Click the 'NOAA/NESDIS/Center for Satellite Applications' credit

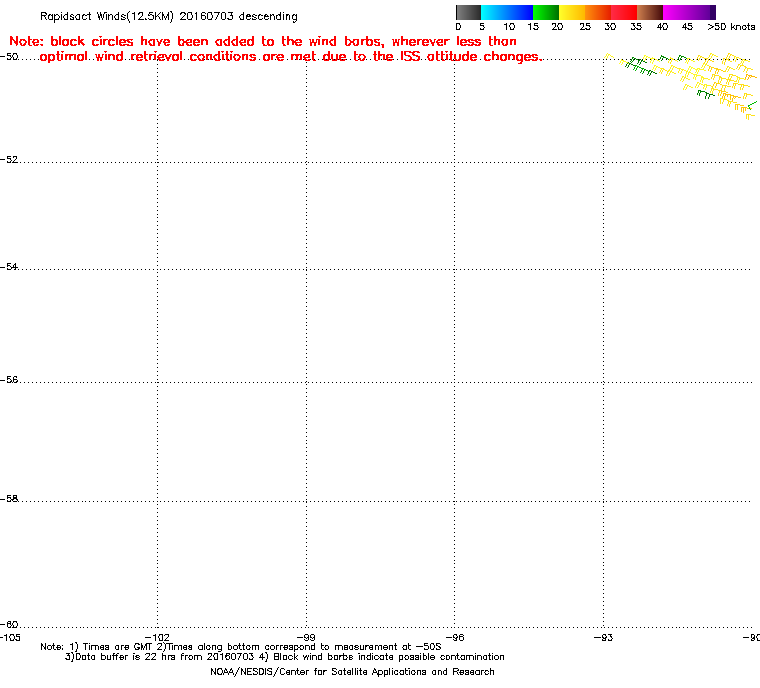click(352, 672)
